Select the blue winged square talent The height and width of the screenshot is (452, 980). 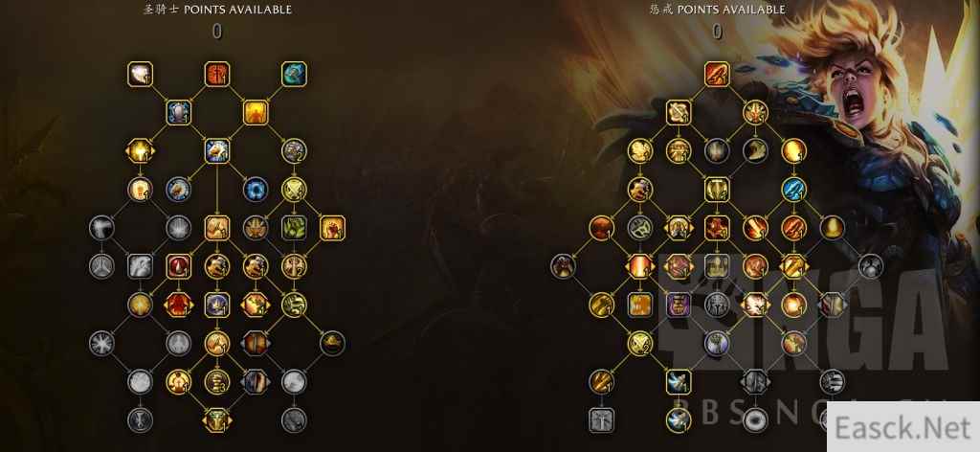[679, 382]
